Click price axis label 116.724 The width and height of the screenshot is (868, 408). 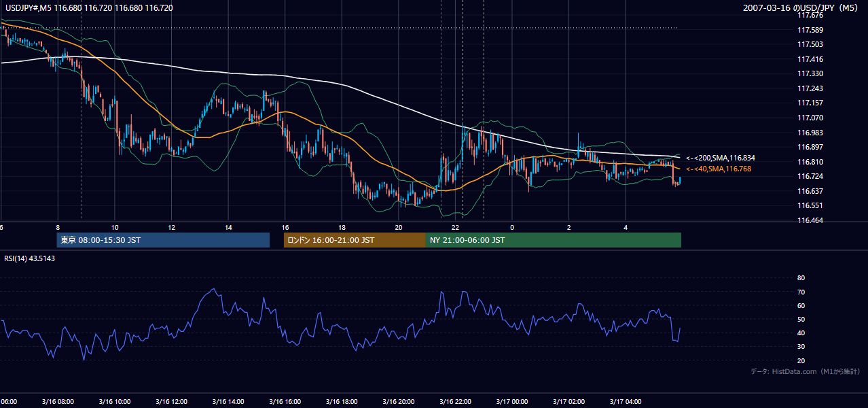coord(810,176)
